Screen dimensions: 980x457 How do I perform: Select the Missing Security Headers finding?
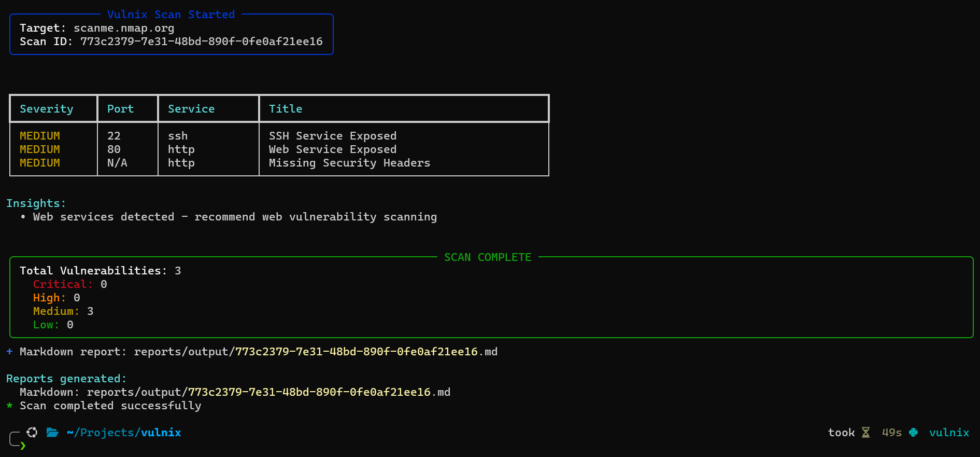(x=349, y=163)
